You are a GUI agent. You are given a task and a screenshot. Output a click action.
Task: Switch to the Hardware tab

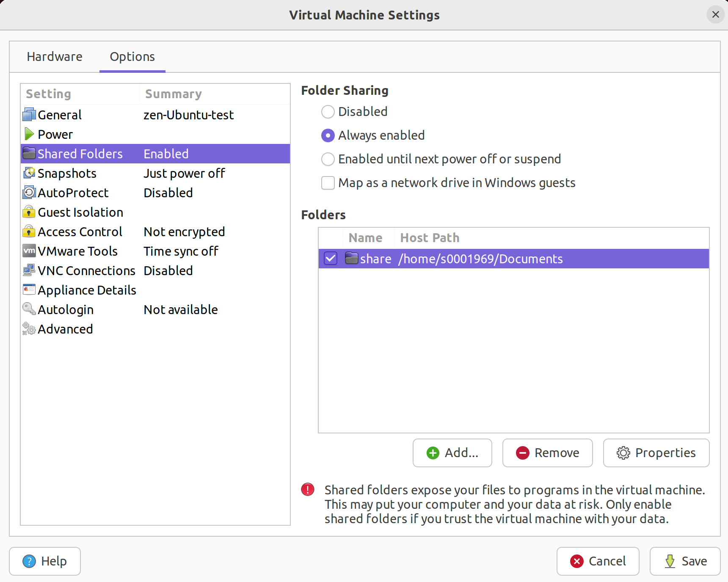click(55, 57)
